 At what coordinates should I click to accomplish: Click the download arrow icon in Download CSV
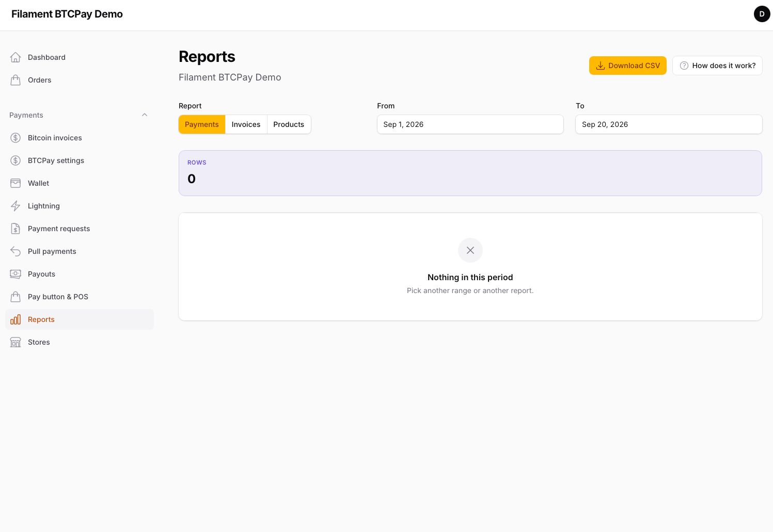[x=601, y=66]
